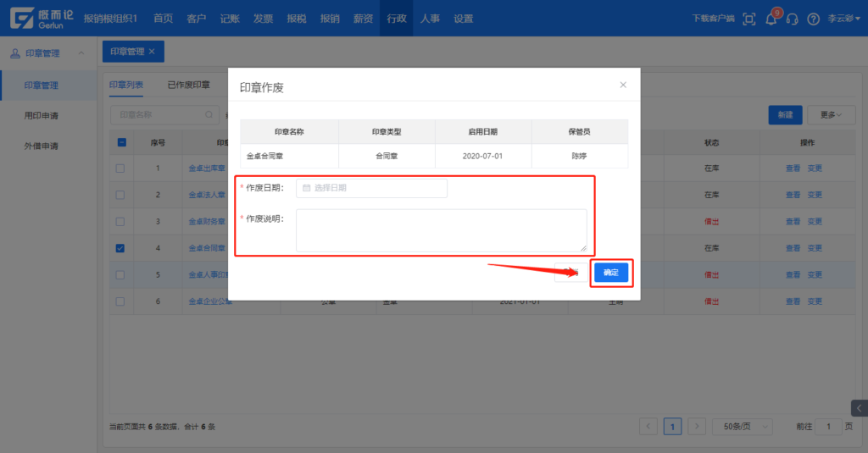
Task: Open the notification bell icon
Action: [771, 19]
